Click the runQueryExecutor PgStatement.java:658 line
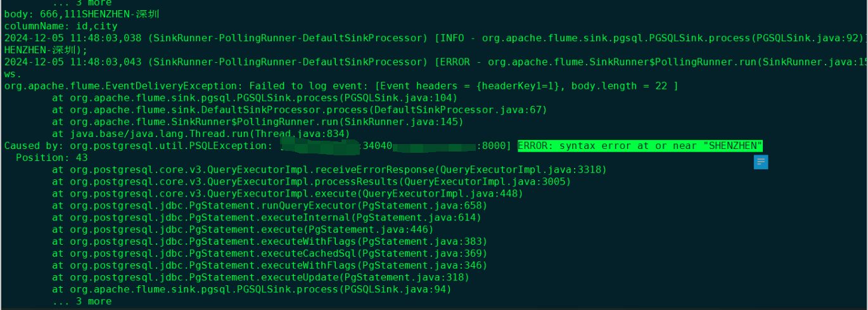 (x=269, y=206)
